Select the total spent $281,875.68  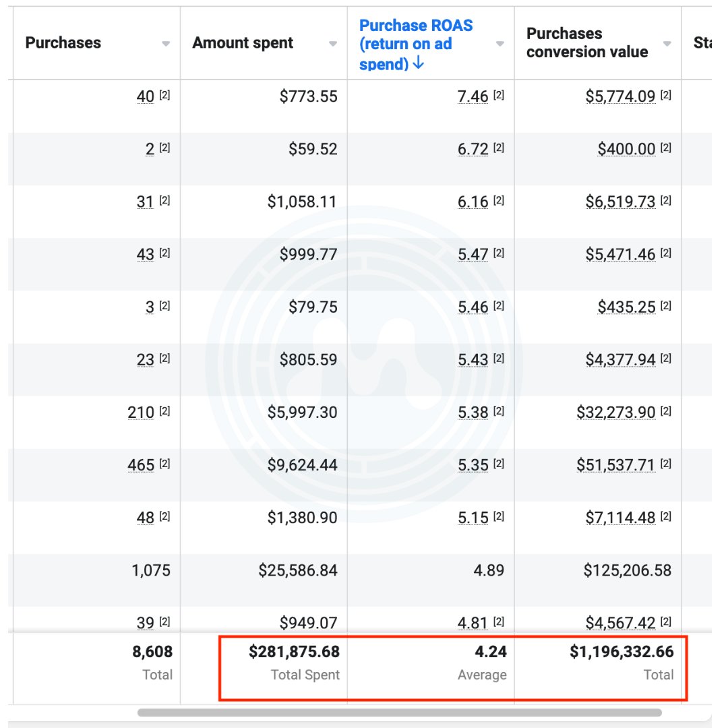(x=294, y=651)
